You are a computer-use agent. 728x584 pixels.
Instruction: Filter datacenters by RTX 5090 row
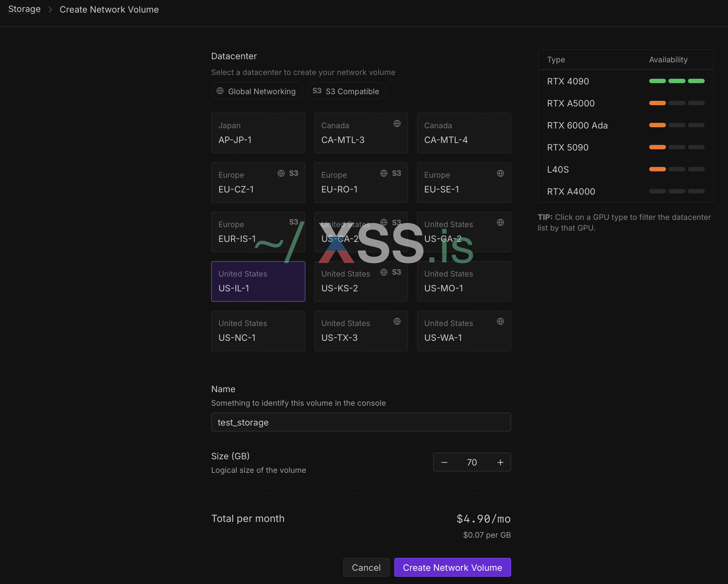568,147
